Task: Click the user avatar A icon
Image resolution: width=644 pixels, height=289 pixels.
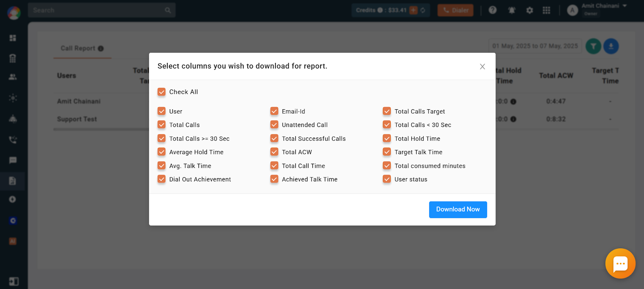Action: 572,10
